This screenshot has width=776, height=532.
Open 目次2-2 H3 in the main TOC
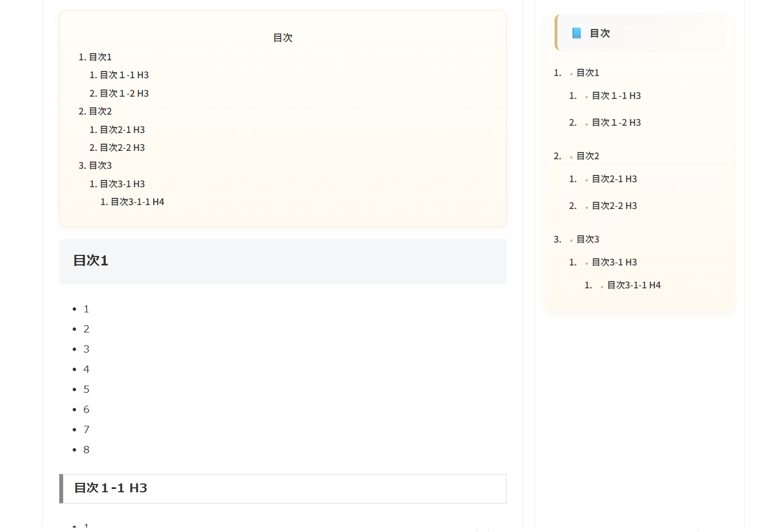click(121, 147)
